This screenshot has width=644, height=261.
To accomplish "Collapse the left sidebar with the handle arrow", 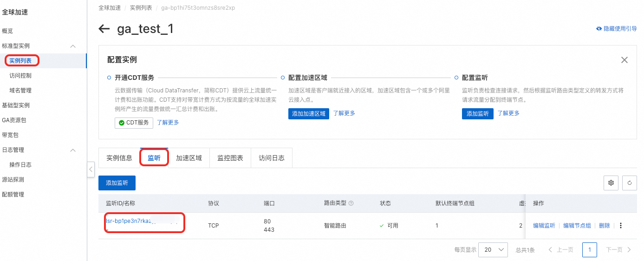I will pyautogui.click(x=91, y=170).
